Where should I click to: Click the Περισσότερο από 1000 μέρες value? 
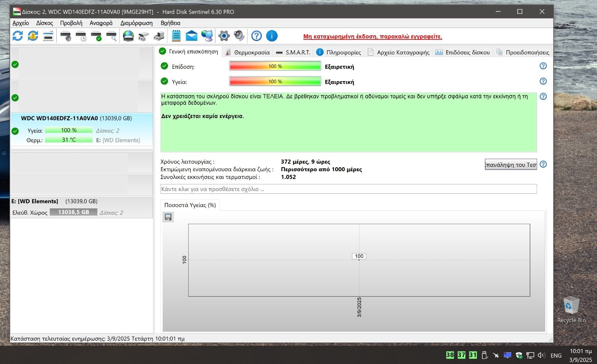pyautogui.click(x=321, y=169)
